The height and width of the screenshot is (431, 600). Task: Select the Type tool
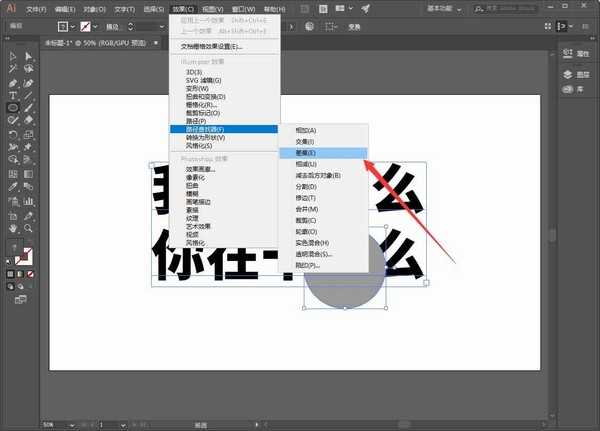click(13, 95)
